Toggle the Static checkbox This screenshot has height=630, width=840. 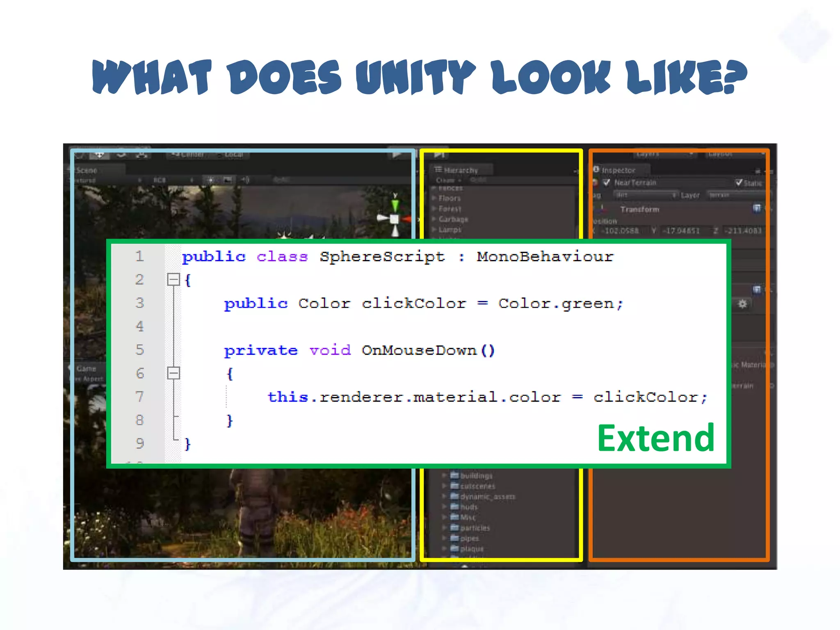(739, 183)
